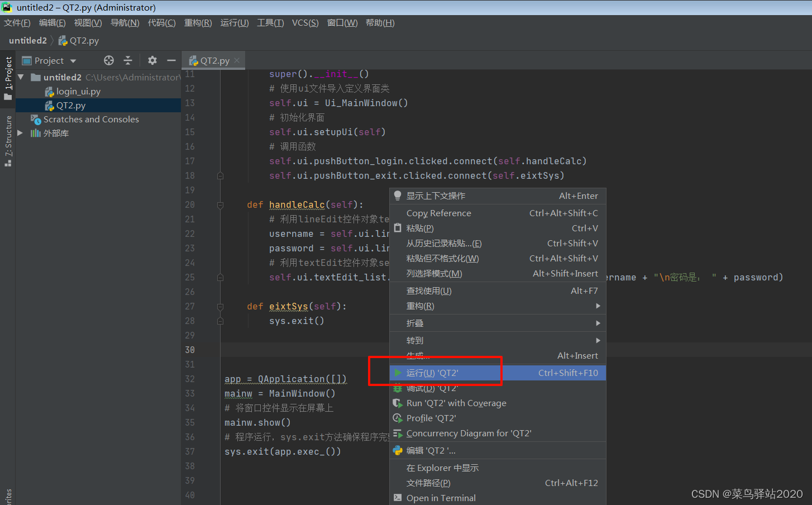Open the 重构(R) menu in menu bar

(x=198, y=23)
